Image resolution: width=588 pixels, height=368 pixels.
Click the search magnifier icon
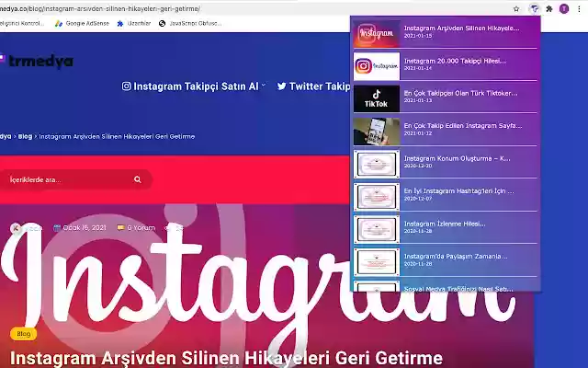click(x=138, y=179)
